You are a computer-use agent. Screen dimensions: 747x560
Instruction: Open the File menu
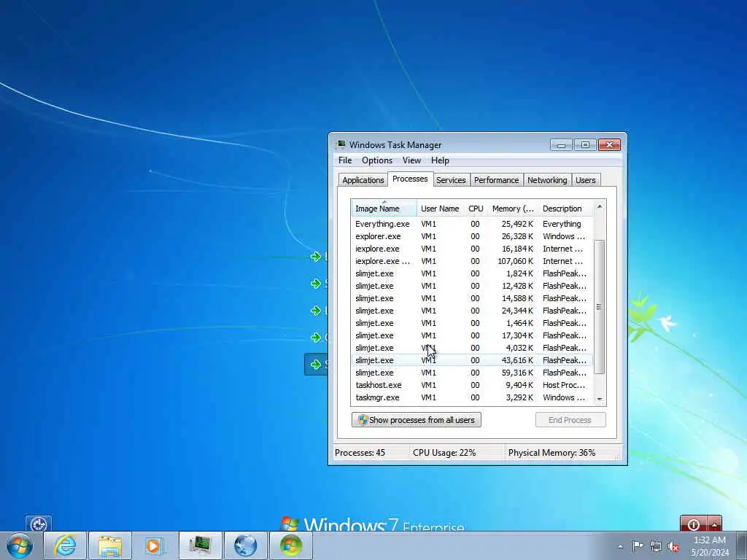click(x=345, y=160)
